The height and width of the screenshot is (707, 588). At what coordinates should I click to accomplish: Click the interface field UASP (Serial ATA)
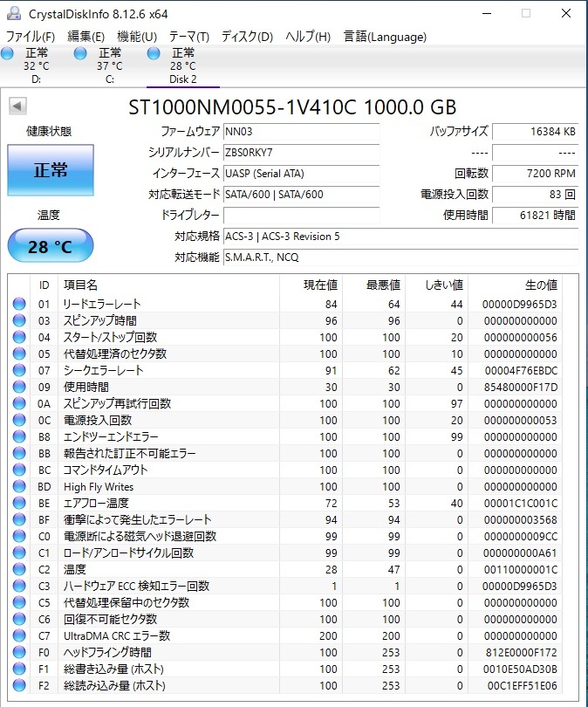click(x=302, y=174)
